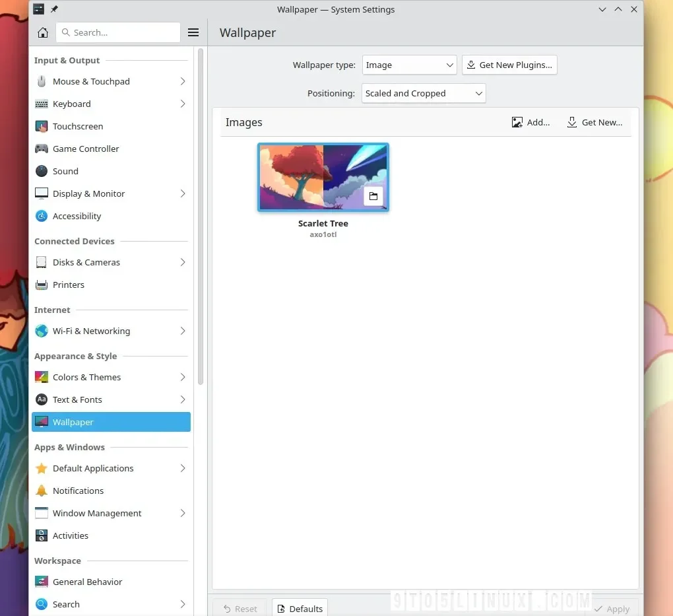Select the Wallpaper sidebar item
Image resolution: width=673 pixels, height=616 pixels.
coord(111,422)
